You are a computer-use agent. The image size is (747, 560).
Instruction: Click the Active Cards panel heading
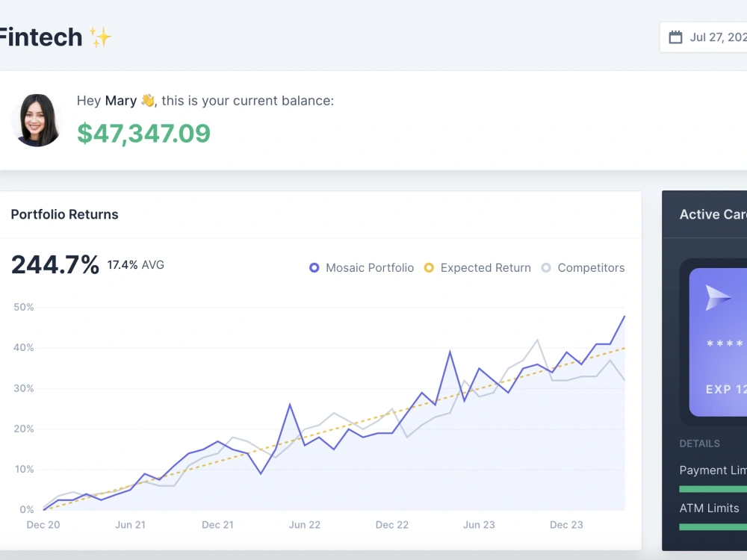(713, 214)
